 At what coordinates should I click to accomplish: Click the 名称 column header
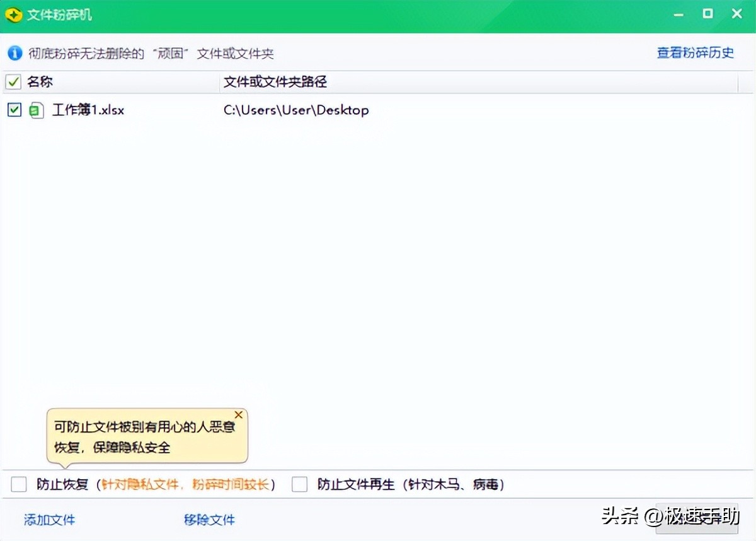click(40, 82)
